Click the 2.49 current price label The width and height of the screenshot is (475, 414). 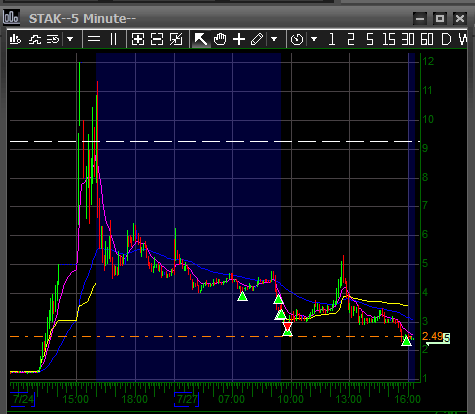432,336
